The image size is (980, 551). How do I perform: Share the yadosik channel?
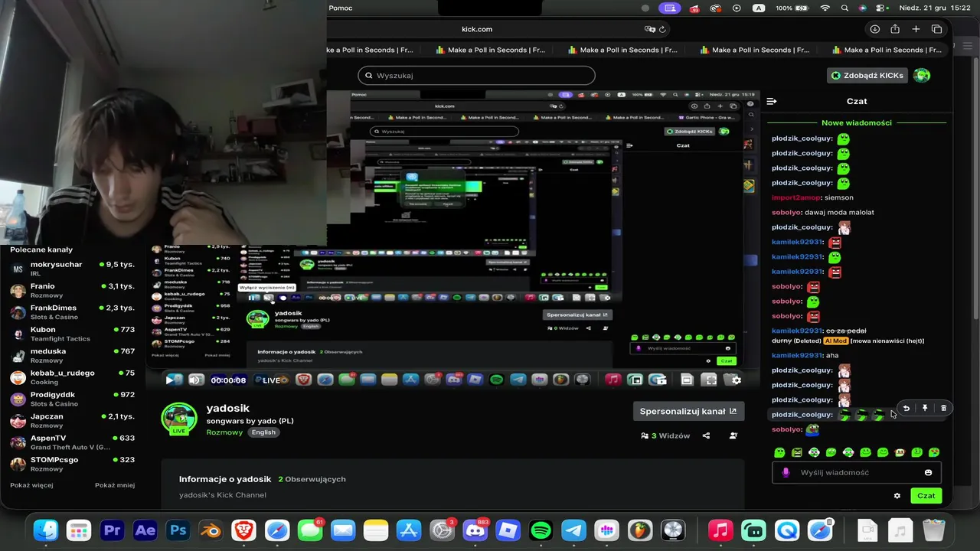[x=706, y=435]
